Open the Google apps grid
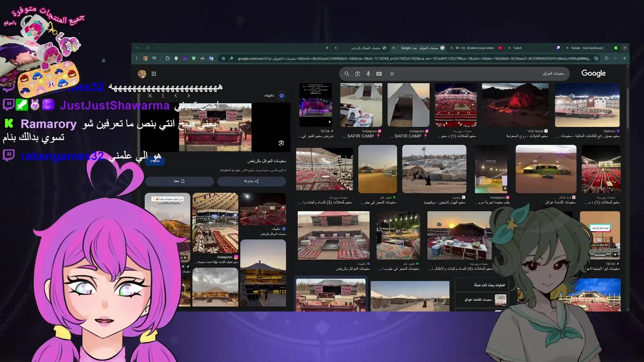 pos(153,74)
